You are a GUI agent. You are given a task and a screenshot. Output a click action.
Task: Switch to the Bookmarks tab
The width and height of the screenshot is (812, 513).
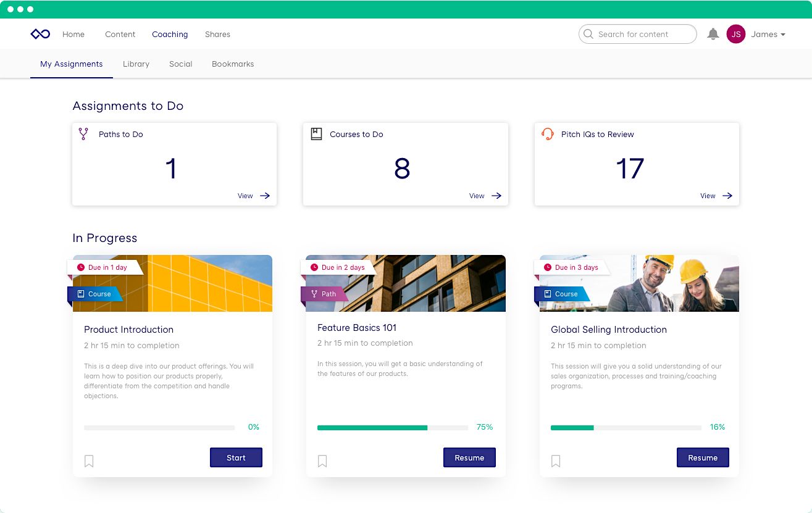click(x=233, y=64)
